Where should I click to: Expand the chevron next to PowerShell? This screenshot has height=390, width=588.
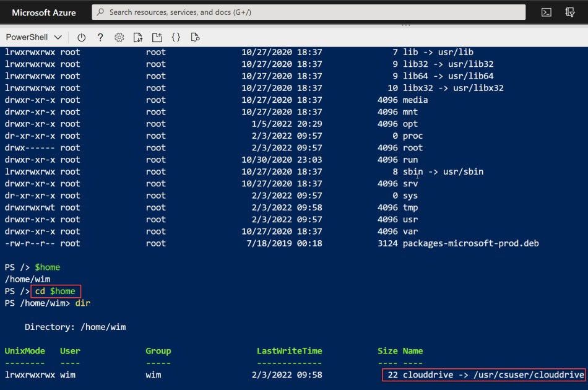tap(58, 37)
